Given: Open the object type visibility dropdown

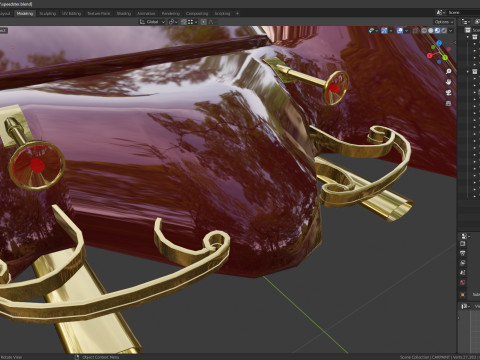Looking at the screenshot, I should (373, 31).
